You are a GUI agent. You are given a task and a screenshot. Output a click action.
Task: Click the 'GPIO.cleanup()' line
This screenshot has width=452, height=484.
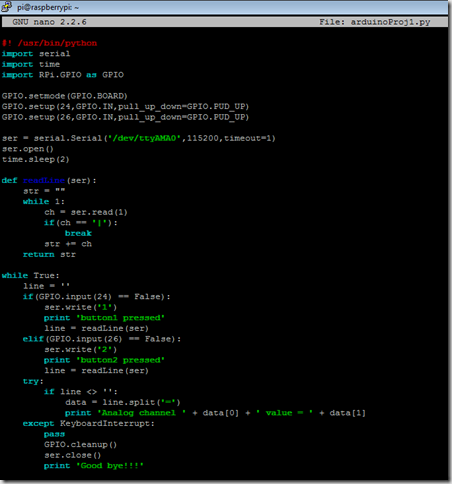(81, 445)
